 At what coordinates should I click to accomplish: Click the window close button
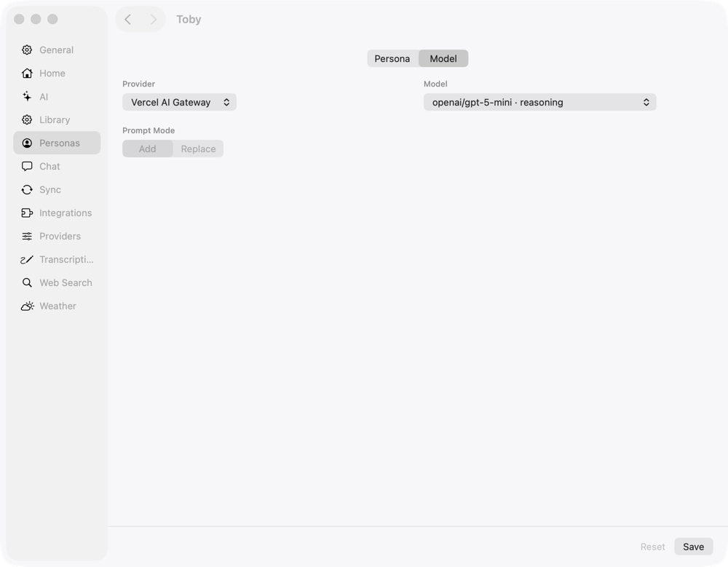coord(19,19)
